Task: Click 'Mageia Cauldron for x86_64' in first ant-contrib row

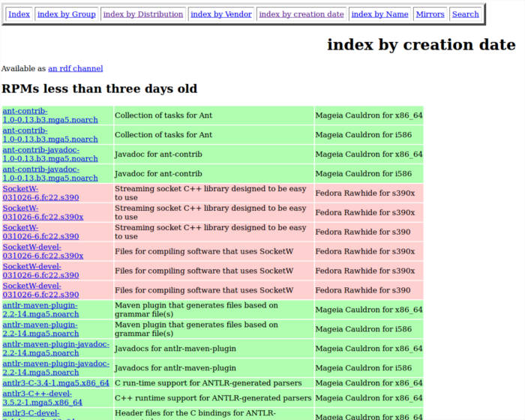Action: pos(369,115)
